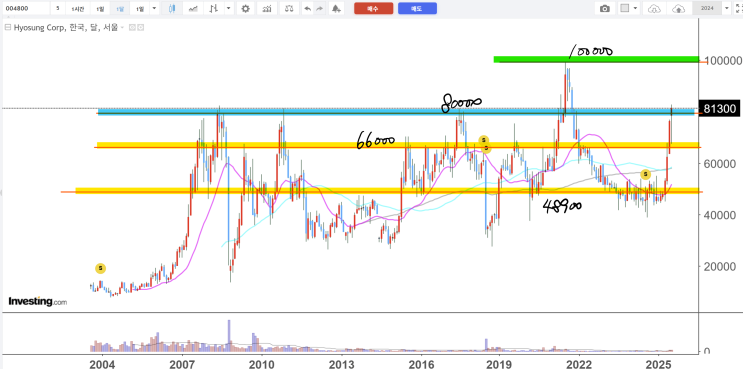Collapse the Hyosung Corp legend toggle

[7, 28]
